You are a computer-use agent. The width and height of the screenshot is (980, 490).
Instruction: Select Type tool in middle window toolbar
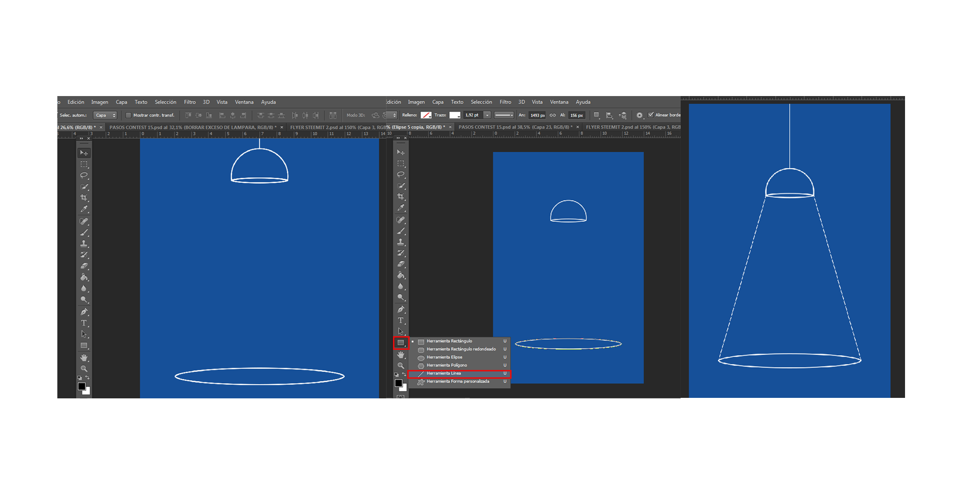pyautogui.click(x=401, y=320)
